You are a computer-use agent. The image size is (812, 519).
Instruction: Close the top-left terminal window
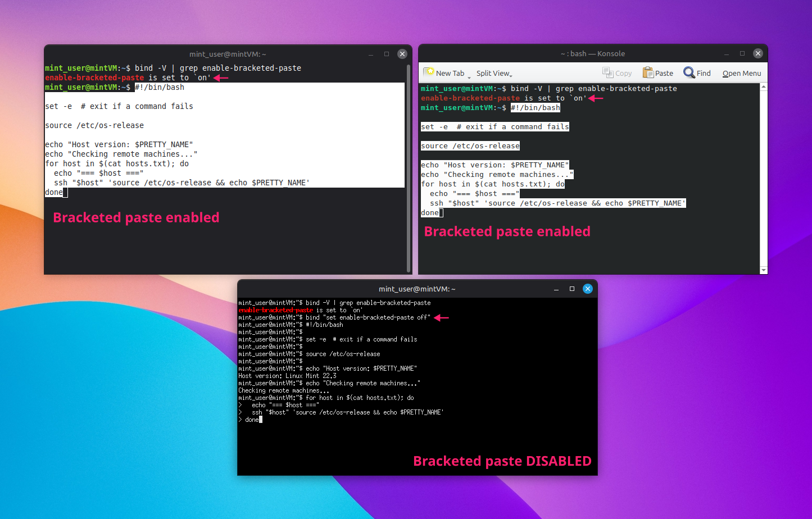(x=402, y=54)
